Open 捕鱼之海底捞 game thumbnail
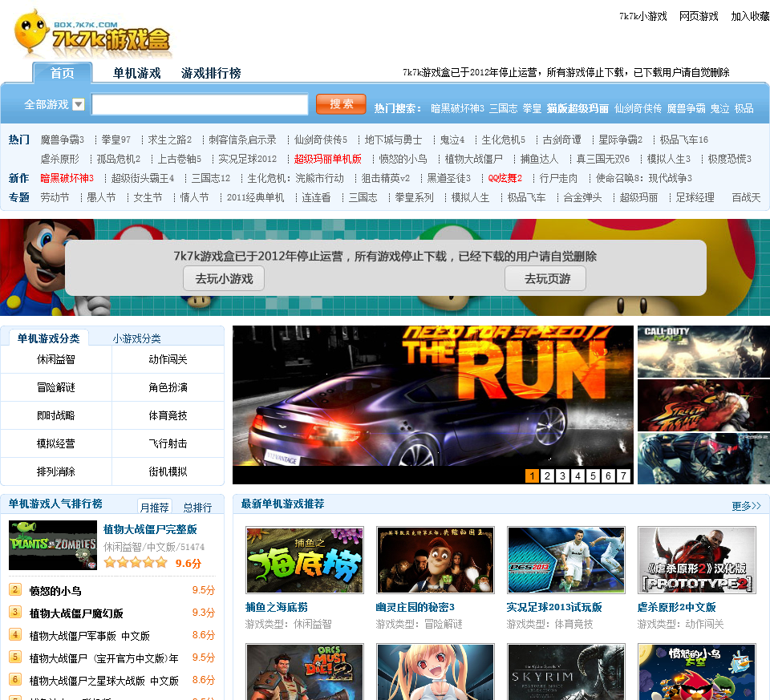 (305, 560)
